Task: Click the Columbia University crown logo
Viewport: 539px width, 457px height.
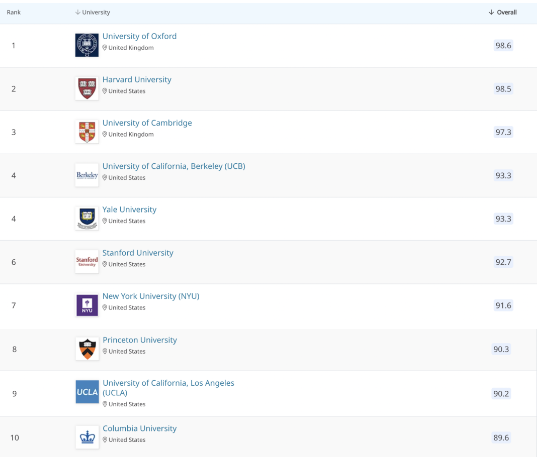Action: [x=87, y=437]
